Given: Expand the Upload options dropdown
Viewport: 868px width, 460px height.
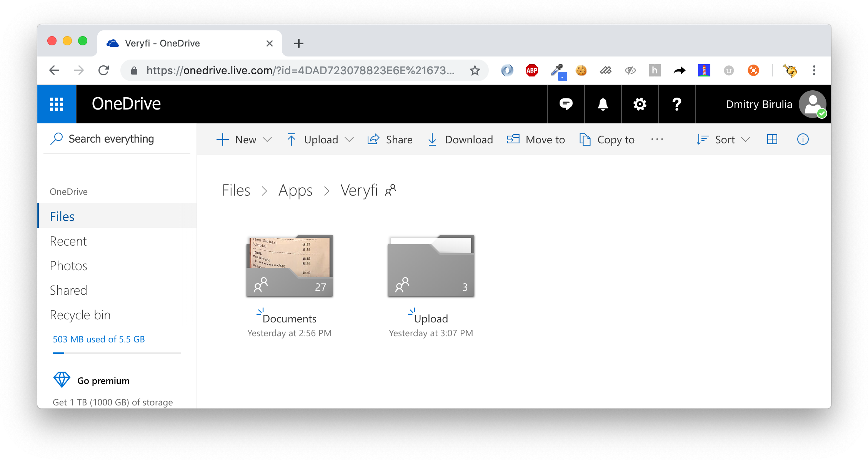Looking at the screenshot, I should click(350, 139).
